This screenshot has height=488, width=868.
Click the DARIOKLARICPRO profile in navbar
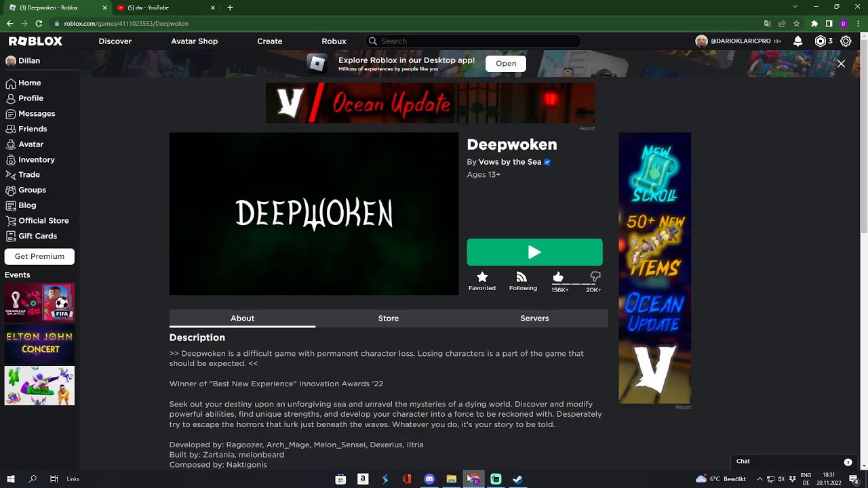coord(738,41)
